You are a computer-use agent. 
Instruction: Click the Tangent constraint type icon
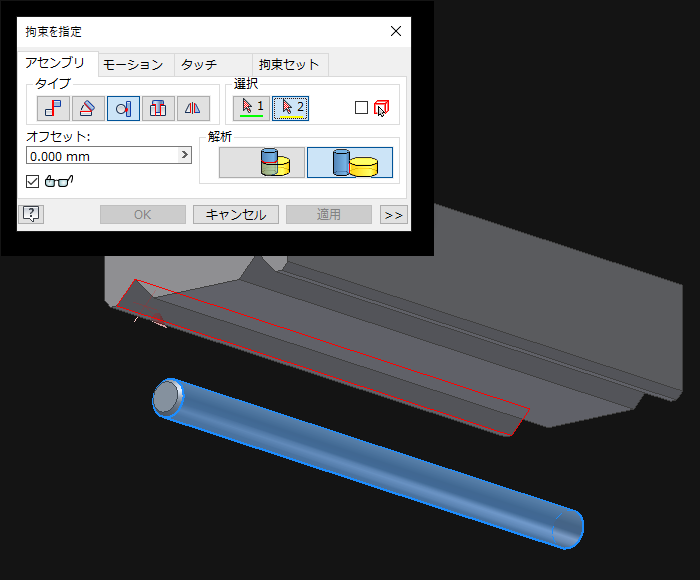pos(123,108)
